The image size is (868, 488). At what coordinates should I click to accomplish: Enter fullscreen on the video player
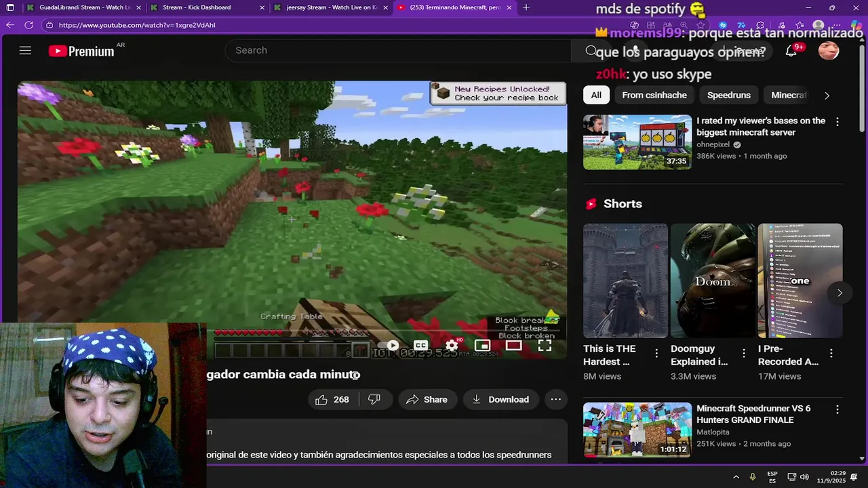pyautogui.click(x=545, y=346)
